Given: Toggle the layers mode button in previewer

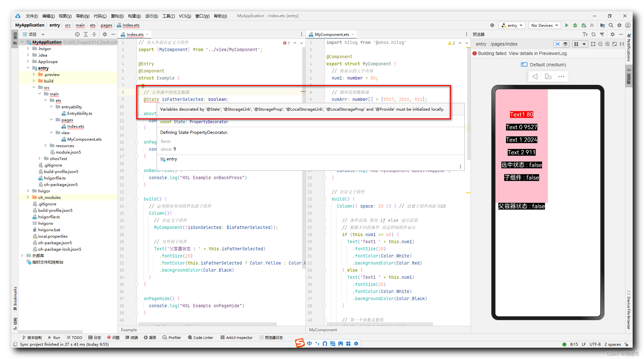Looking at the screenshot, I should click(x=565, y=44).
